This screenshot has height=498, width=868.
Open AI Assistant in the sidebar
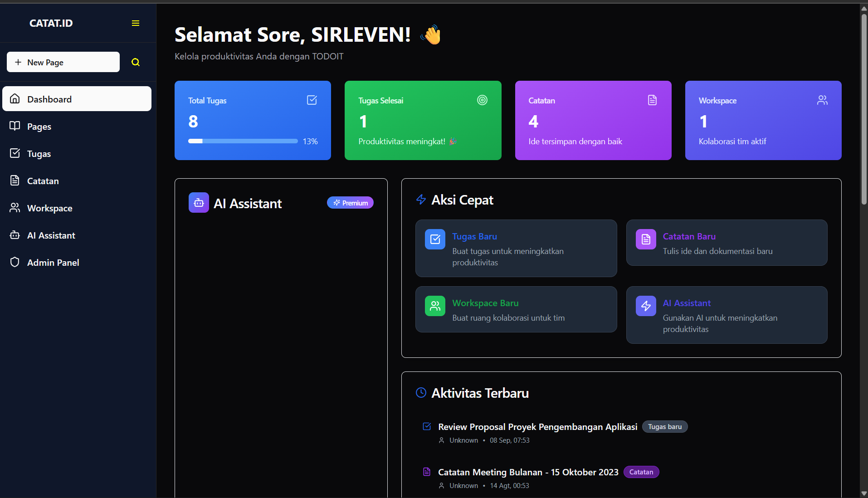77,235
